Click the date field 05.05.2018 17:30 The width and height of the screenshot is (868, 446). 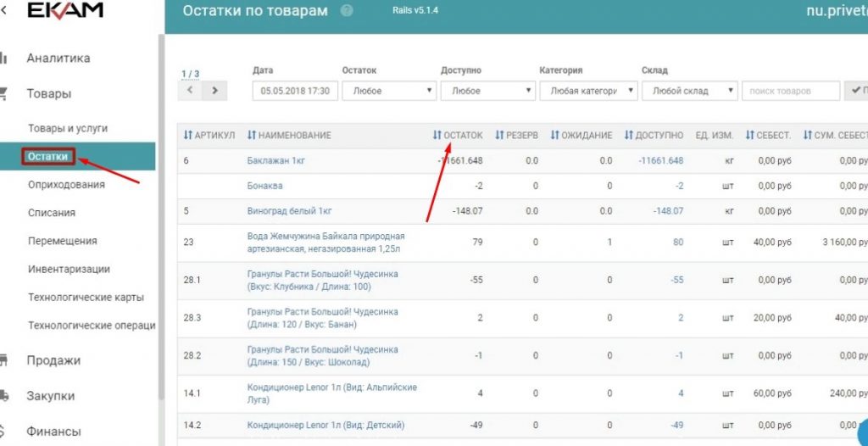tap(295, 91)
